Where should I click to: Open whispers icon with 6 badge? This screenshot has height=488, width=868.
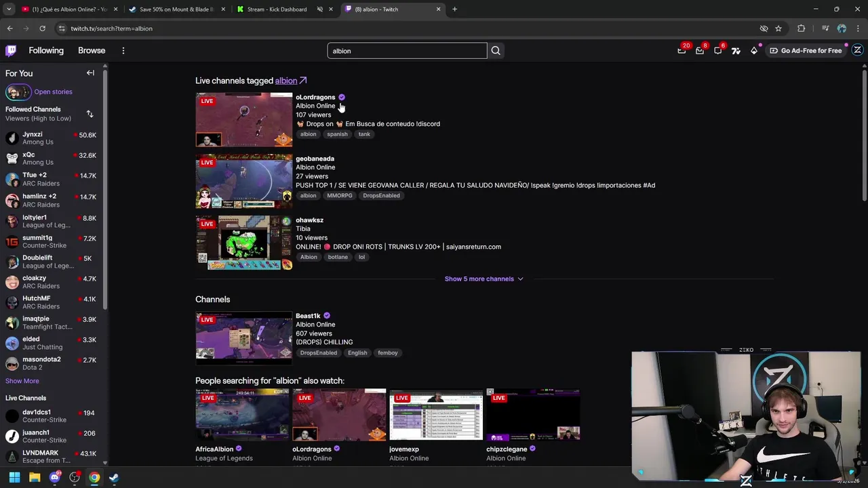718,51
